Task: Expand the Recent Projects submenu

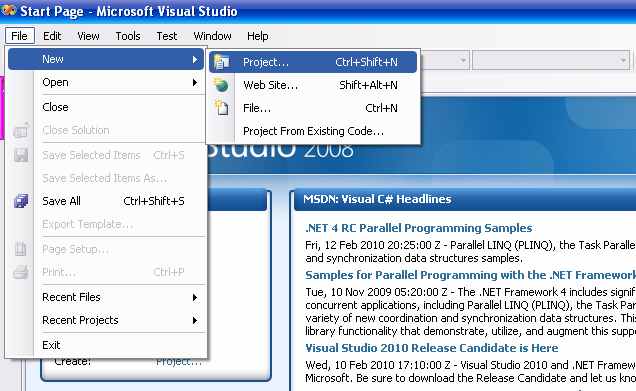Action: click(106, 320)
